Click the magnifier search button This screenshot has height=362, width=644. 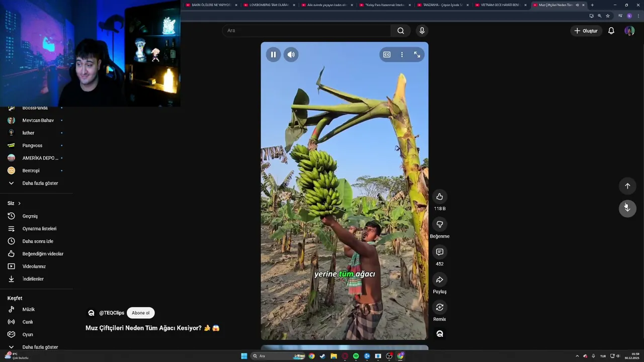[x=400, y=31]
